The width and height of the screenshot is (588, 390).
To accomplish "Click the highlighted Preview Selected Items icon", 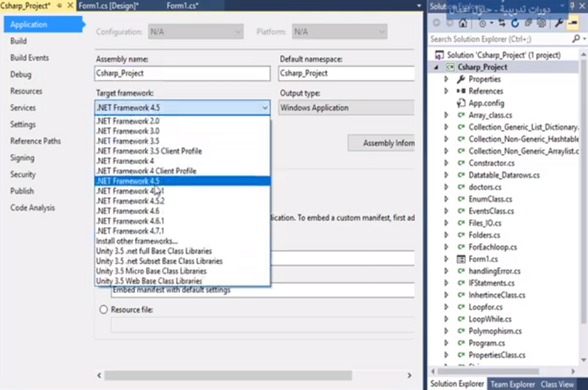I will click(572, 23).
